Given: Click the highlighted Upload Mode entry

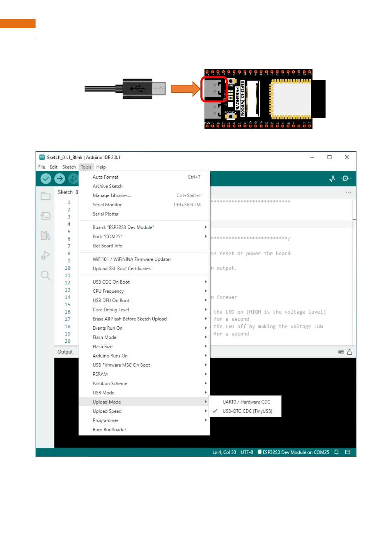Looking at the screenshot, I should (144, 402).
